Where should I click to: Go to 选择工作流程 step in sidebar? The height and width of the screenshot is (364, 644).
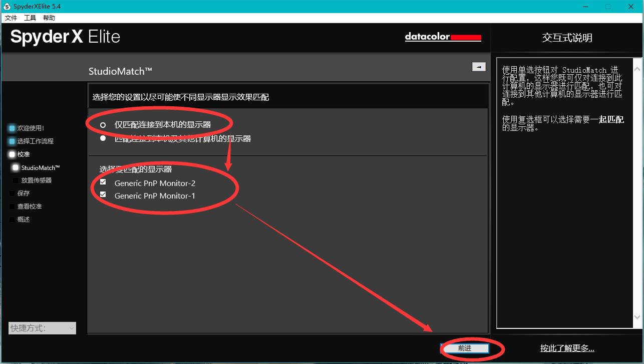coord(35,141)
